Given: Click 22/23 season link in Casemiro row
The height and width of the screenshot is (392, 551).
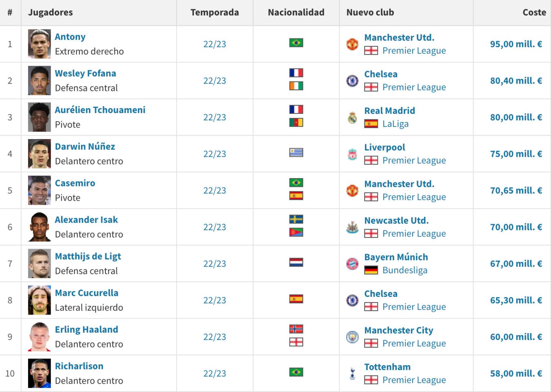Looking at the screenshot, I should pos(214,191).
